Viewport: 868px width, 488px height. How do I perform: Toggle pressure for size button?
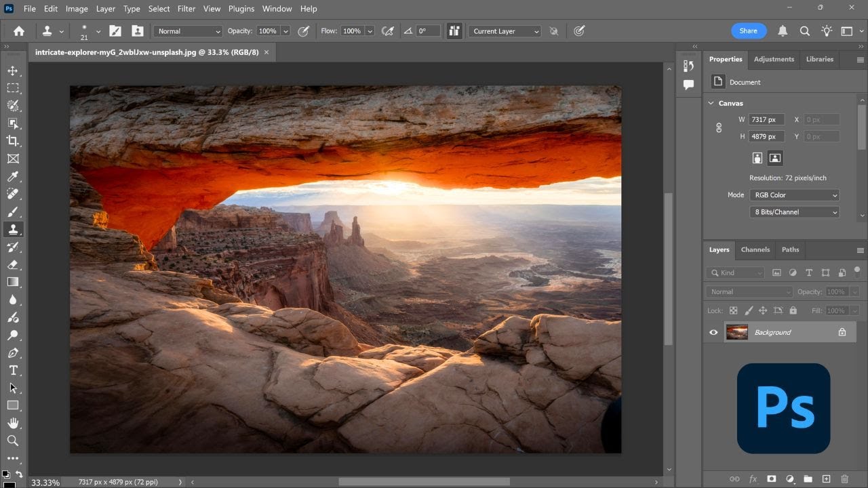[x=579, y=31]
